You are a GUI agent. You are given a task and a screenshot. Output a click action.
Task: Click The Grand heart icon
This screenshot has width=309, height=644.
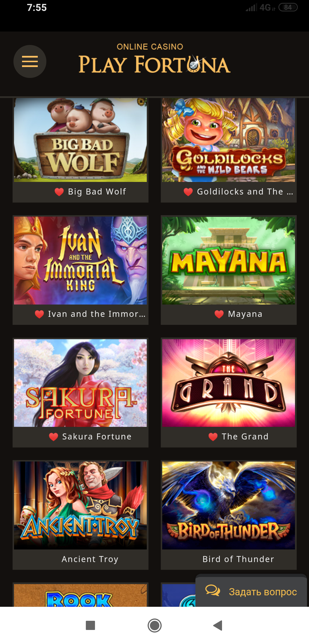click(213, 437)
